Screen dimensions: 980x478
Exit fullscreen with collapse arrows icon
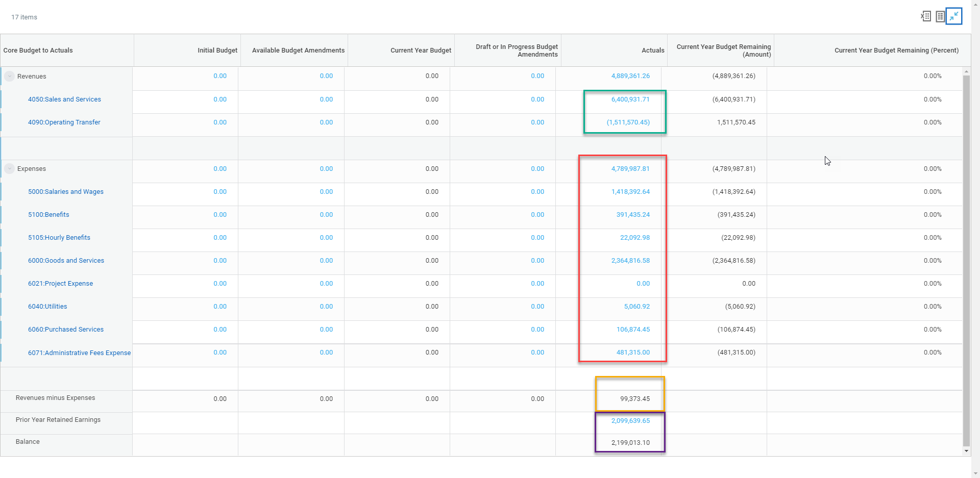coord(953,16)
